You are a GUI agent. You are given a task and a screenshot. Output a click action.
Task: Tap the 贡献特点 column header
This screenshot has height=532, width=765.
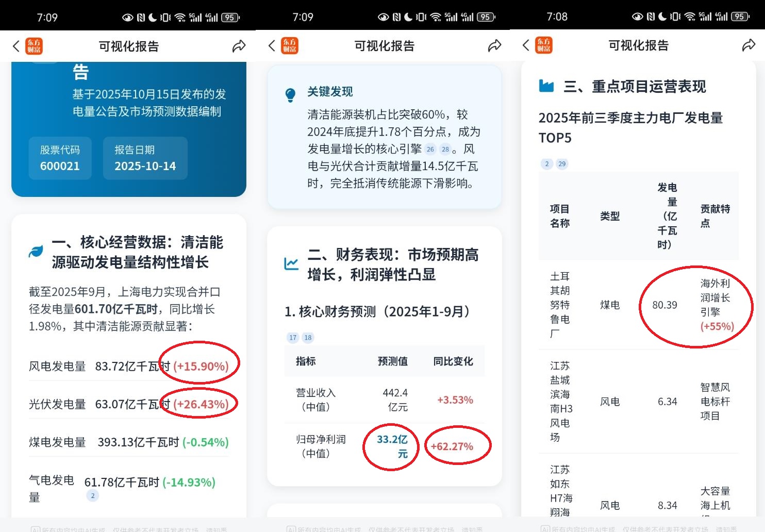[x=715, y=216]
